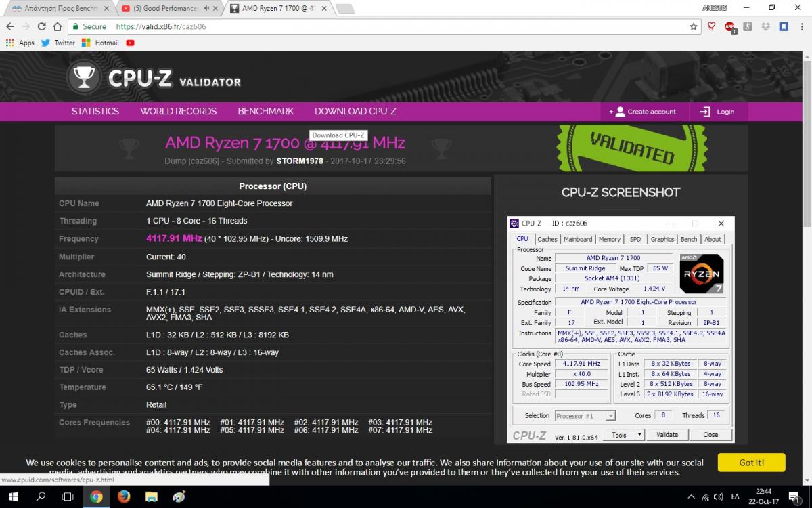Open the Twitter bookmark
The height and width of the screenshot is (508, 812).
[x=58, y=43]
